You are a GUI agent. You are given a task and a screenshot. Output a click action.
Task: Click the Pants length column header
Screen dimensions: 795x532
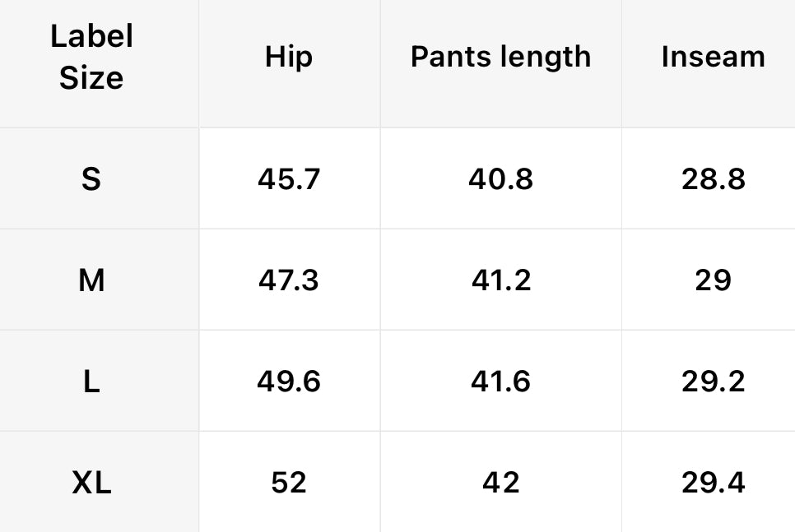click(500, 57)
